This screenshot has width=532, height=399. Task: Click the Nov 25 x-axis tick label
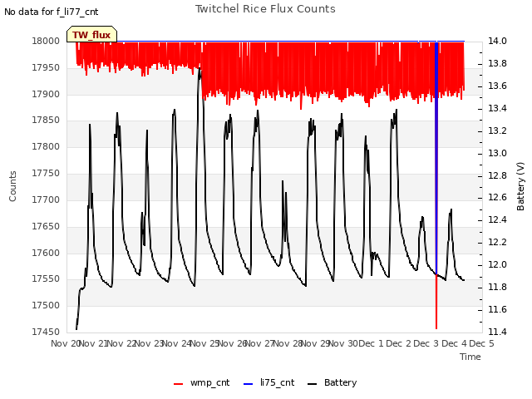click(204, 343)
